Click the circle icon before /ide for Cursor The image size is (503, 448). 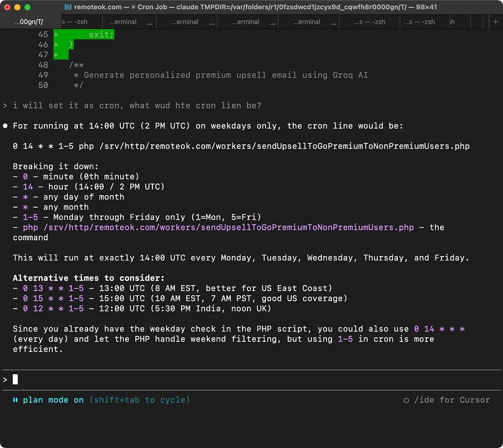pos(406,400)
